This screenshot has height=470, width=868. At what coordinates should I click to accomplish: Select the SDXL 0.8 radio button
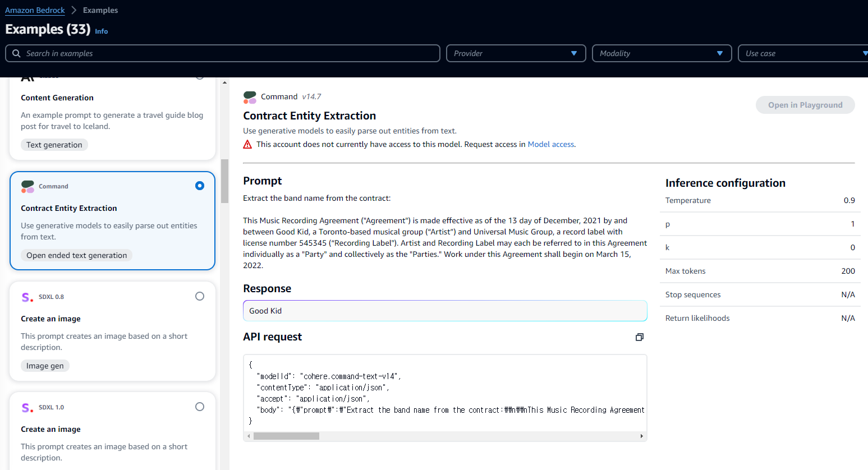coord(200,296)
